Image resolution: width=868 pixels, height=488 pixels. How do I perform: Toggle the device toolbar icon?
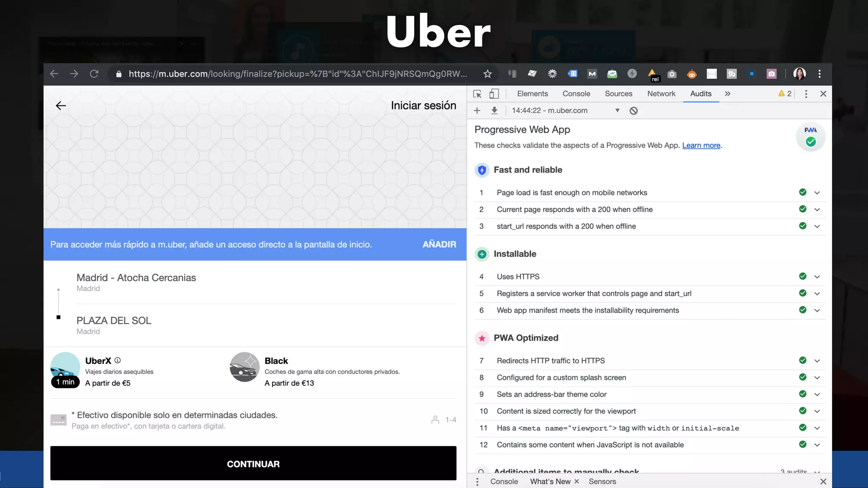pyautogui.click(x=494, y=94)
